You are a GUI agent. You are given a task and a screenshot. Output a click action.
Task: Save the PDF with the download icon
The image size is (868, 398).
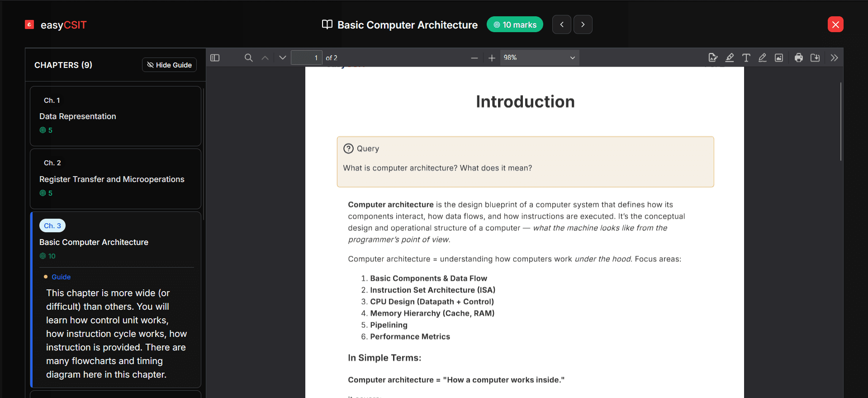[815, 58]
